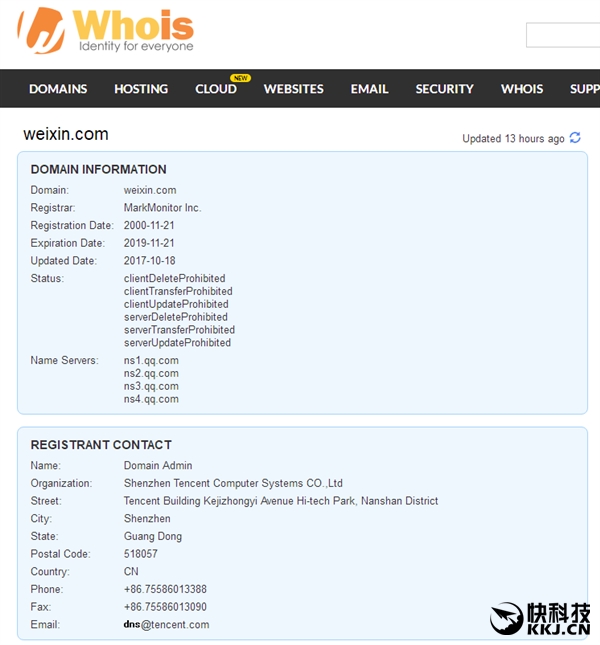
Task: Click the serverDeleteProhibited status
Action: (176, 317)
